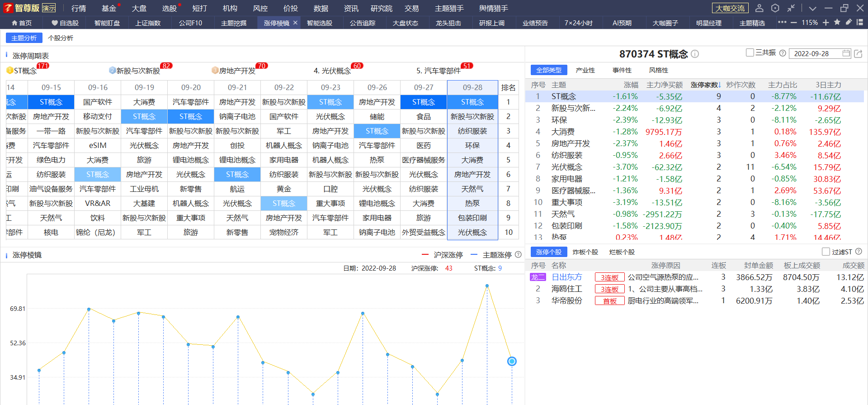This screenshot has height=405, width=868.
Task: Click help icon next to 过滤ST
Action: 859,252
